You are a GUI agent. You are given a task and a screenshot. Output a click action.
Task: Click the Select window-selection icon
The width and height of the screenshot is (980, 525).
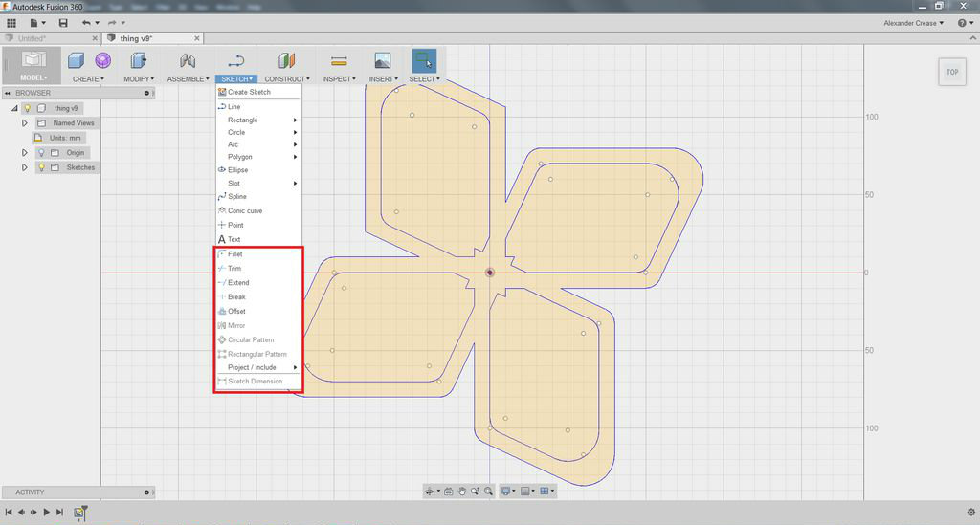[x=424, y=60]
